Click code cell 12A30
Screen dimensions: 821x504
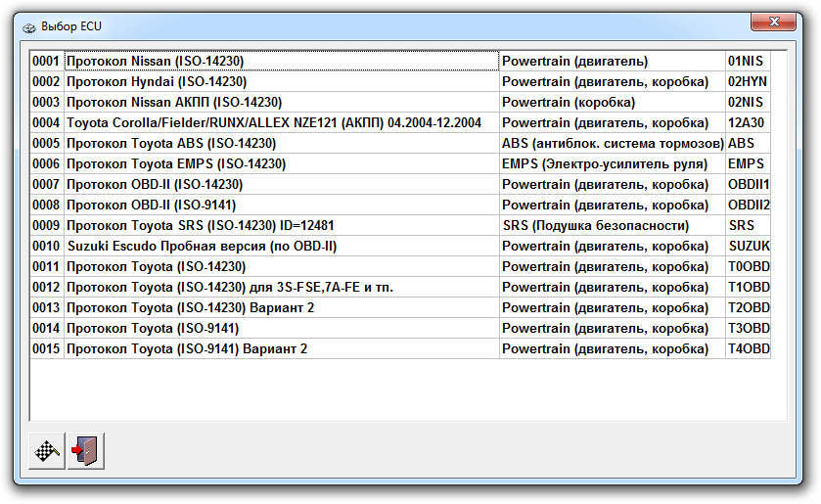748,122
